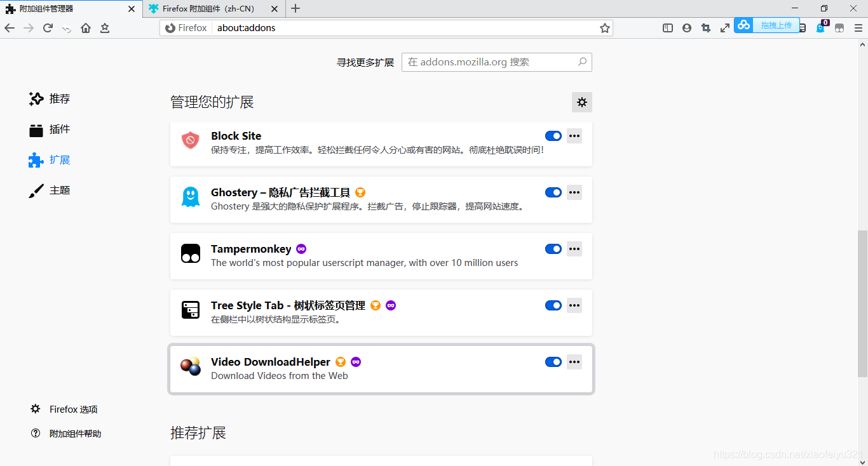868x466 pixels.
Task: Close the Firefox 附加组件 (zh-CN) tab
Action: (x=274, y=9)
